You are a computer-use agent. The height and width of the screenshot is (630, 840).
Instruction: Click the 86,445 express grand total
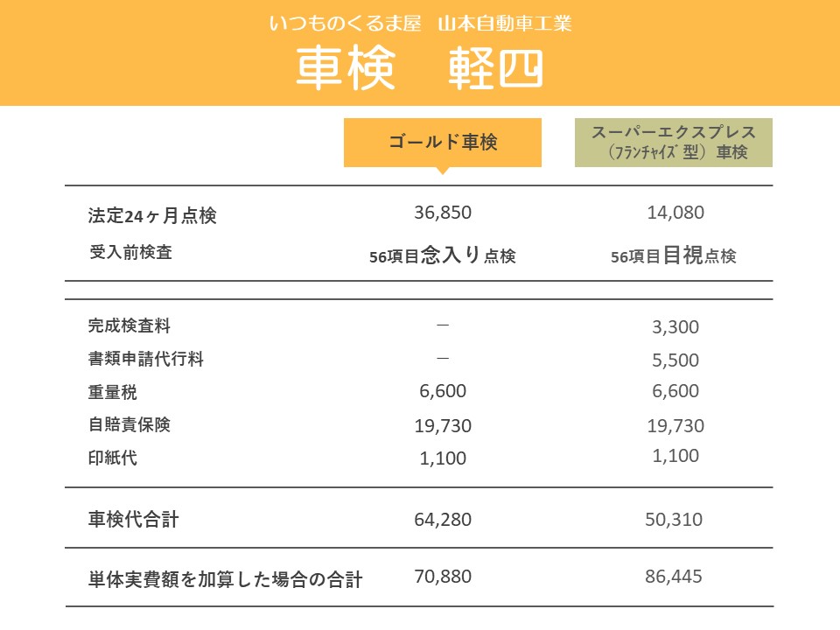tap(674, 577)
